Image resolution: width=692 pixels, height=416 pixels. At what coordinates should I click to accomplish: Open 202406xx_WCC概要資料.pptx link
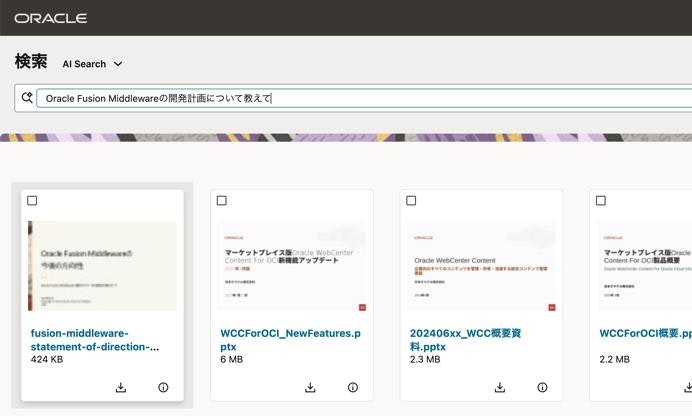[x=465, y=340]
